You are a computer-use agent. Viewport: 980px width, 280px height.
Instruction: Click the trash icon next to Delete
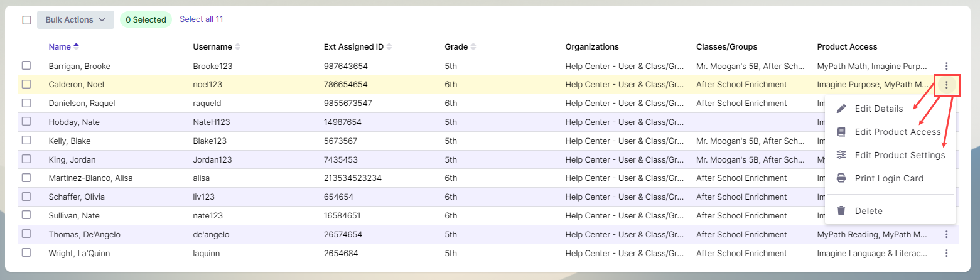click(x=842, y=211)
